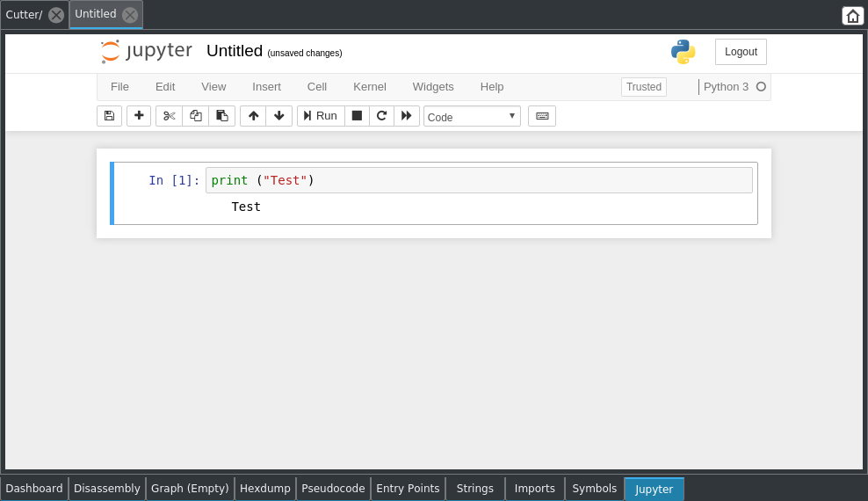Move selected cell up arrow
Screen dimensions: 868x501
point(253,116)
